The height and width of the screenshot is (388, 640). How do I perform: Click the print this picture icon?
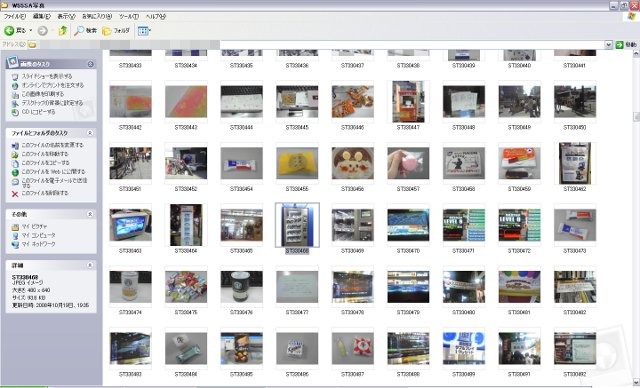(x=15, y=95)
